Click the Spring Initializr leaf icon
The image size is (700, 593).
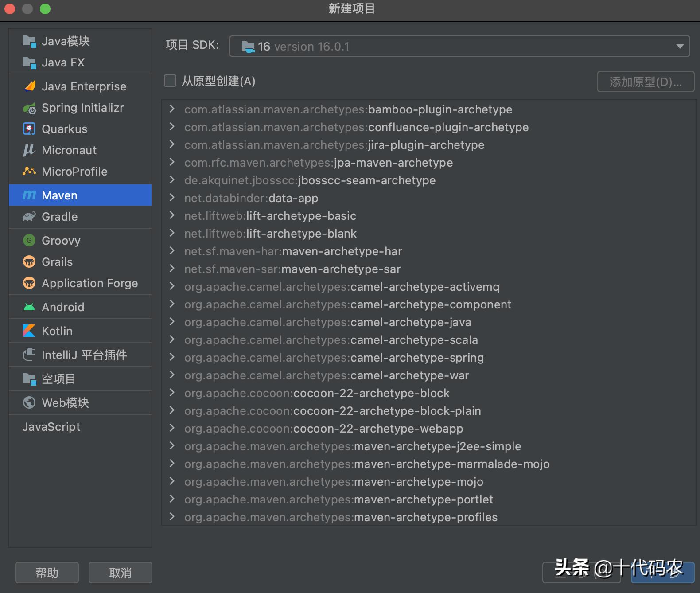pyautogui.click(x=30, y=108)
